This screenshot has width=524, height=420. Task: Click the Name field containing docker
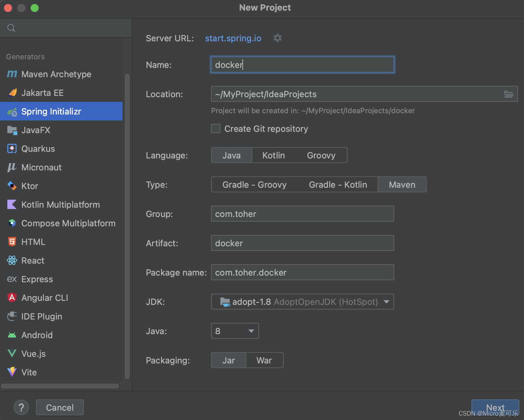click(x=303, y=65)
